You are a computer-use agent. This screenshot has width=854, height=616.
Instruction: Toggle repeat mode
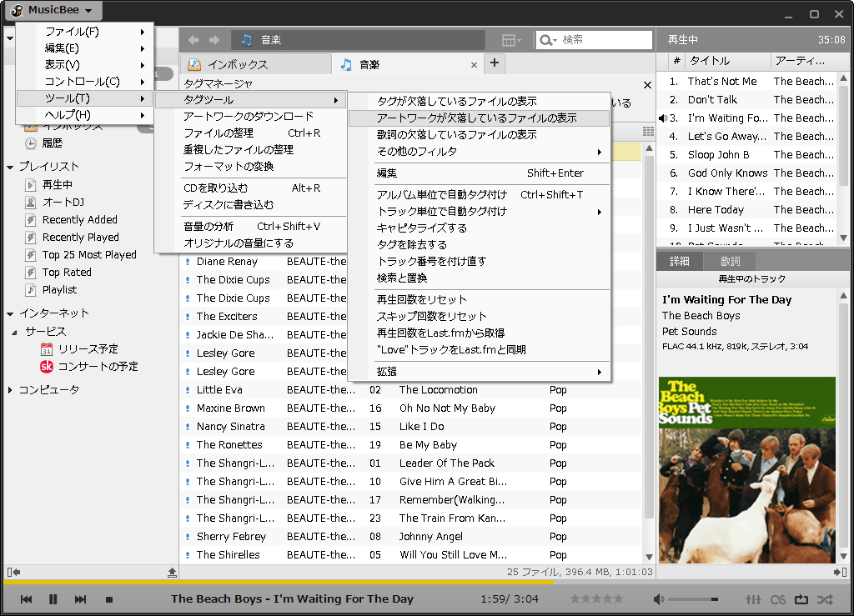click(801, 599)
